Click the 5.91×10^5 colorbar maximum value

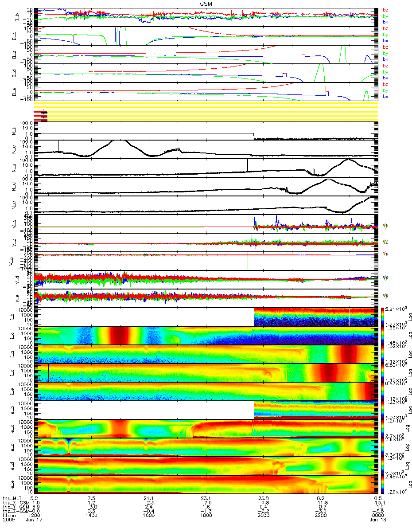click(396, 309)
